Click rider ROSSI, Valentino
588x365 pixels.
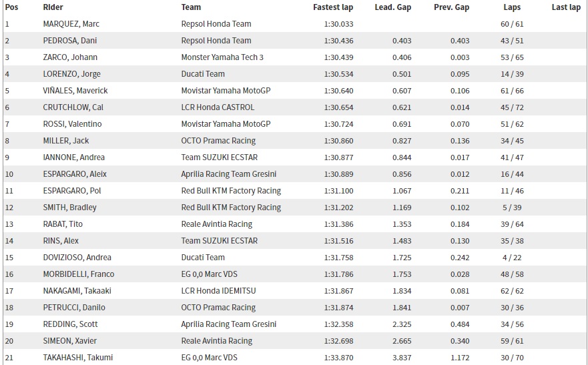(73, 124)
